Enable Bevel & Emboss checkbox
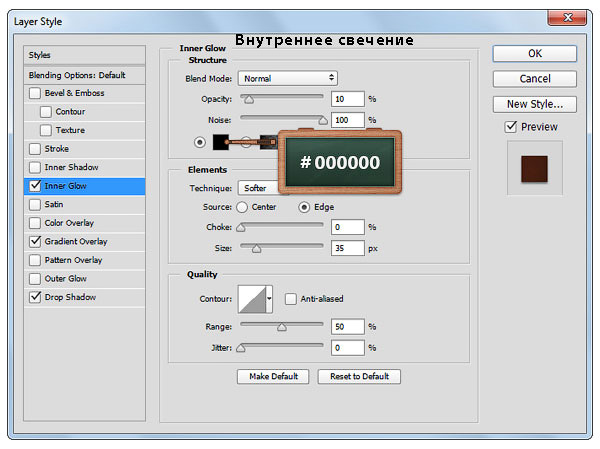The image size is (600, 449). coord(35,93)
